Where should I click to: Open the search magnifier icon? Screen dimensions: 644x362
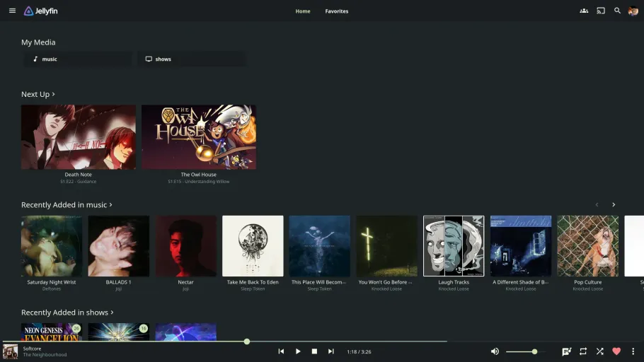pyautogui.click(x=617, y=11)
